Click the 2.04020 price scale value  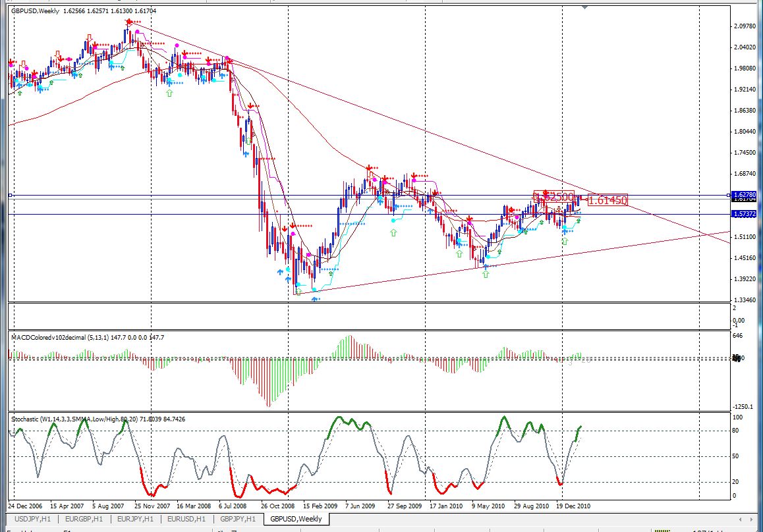tap(745, 47)
